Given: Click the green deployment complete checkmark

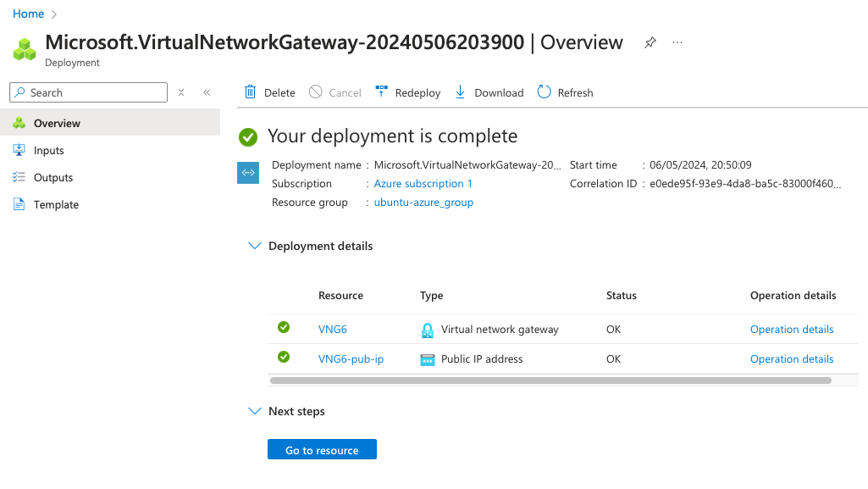Looking at the screenshot, I should pyautogui.click(x=248, y=136).
